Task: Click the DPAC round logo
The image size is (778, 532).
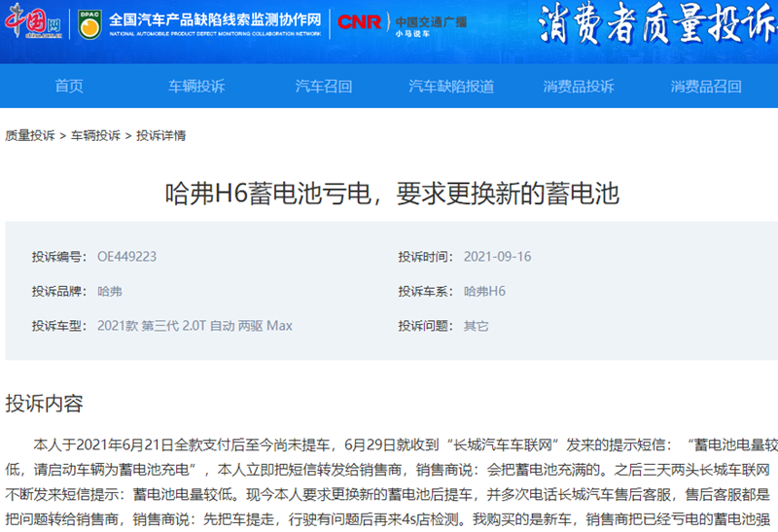Action: [90, 22]
